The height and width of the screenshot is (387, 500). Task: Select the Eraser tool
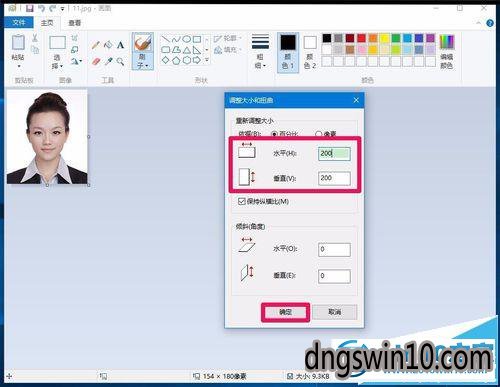tap(96, 61)
